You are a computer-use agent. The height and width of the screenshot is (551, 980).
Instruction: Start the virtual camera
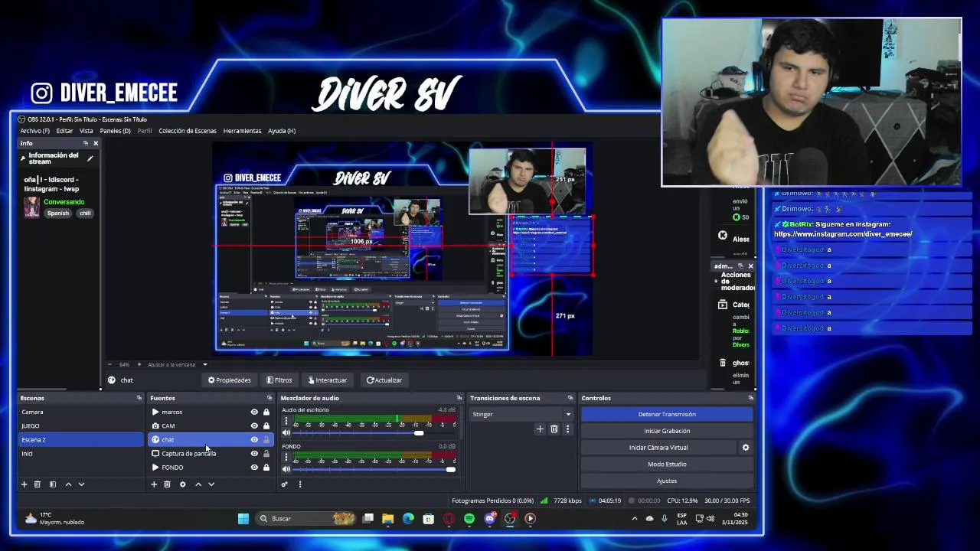[658, 448]
